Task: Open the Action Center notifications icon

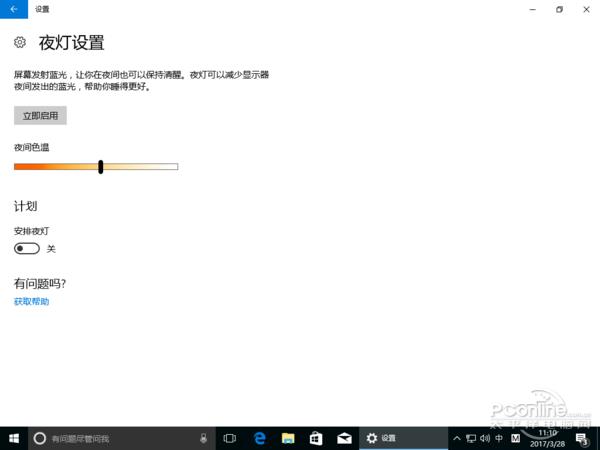Action: [x=582, y=438]
